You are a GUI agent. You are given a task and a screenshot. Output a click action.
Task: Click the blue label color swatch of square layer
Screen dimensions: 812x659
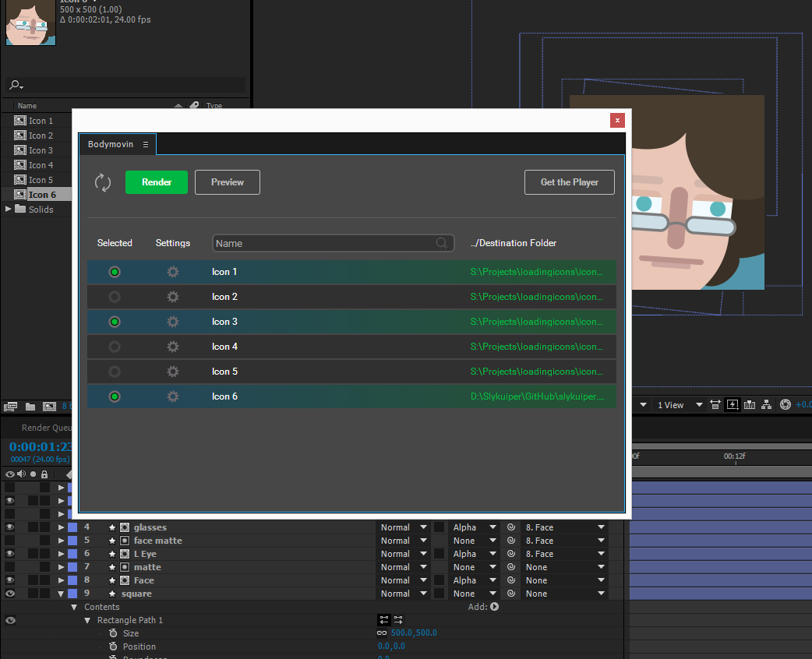click(72, 594)
